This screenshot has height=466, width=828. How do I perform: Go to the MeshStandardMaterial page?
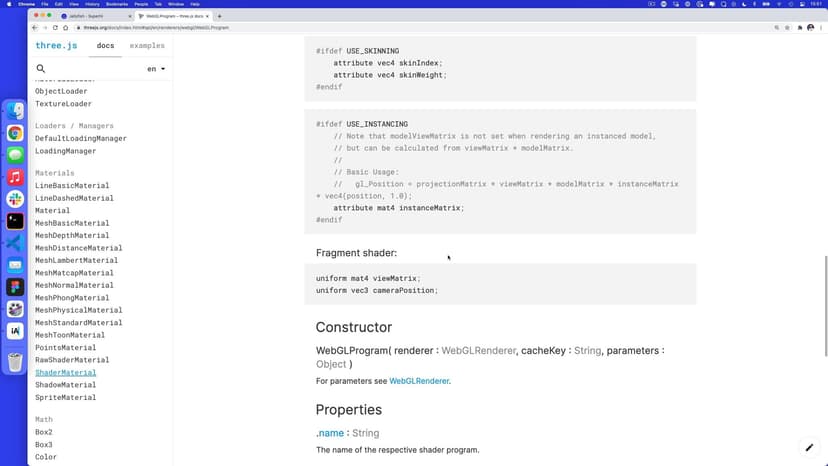pyautogui.click(x=78, y=323)
